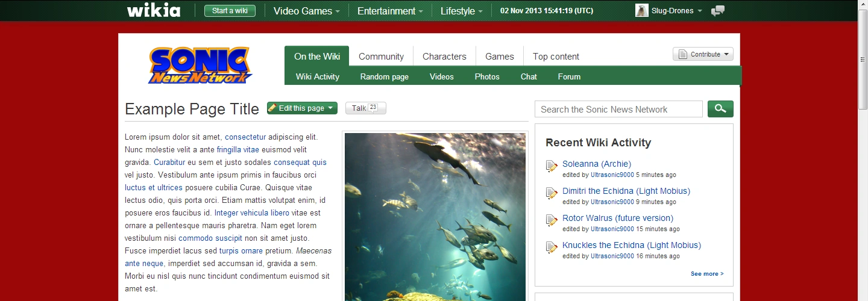Follow the See more link
The image size is (868, 301).
click(706, 274)
